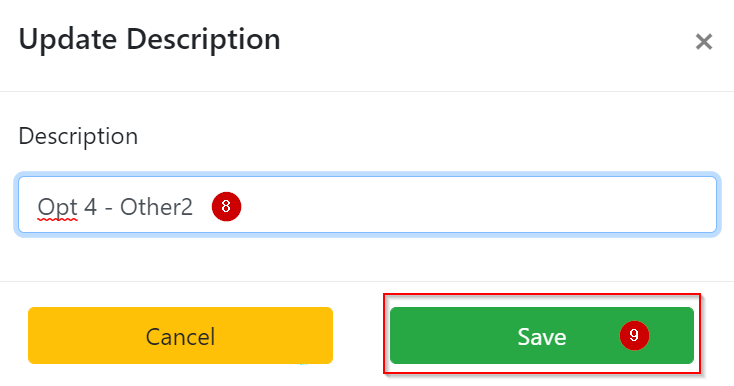Viewport: 734px width, 386px height.
Task: Click the Description field label
Action: (x=78, y=137)
